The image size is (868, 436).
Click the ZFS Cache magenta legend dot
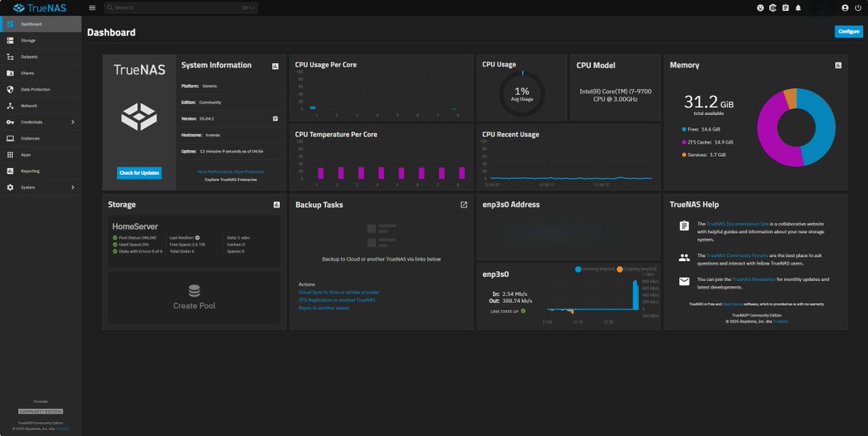[x=684, y=142]
